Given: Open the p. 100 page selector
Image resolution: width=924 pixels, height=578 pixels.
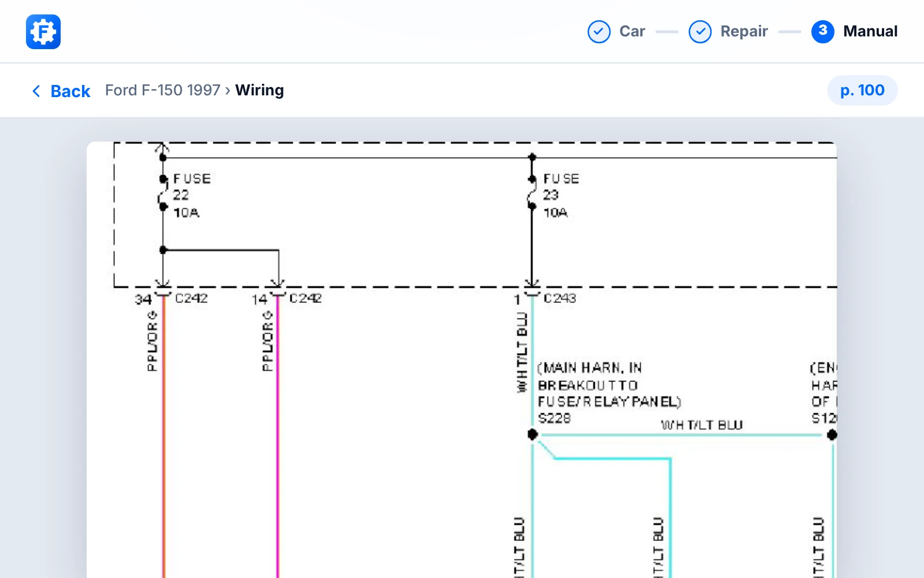Looking at the screenshot, I should tap(862, 90).
